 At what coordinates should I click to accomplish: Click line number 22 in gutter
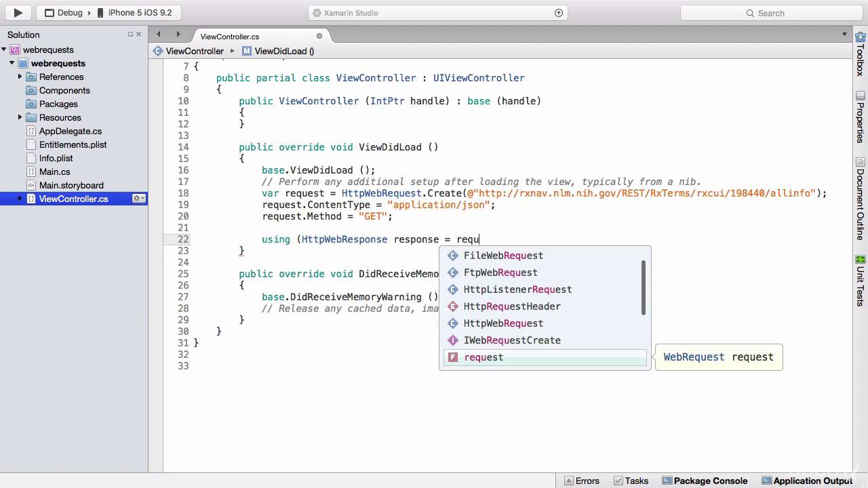pos(183,239)
